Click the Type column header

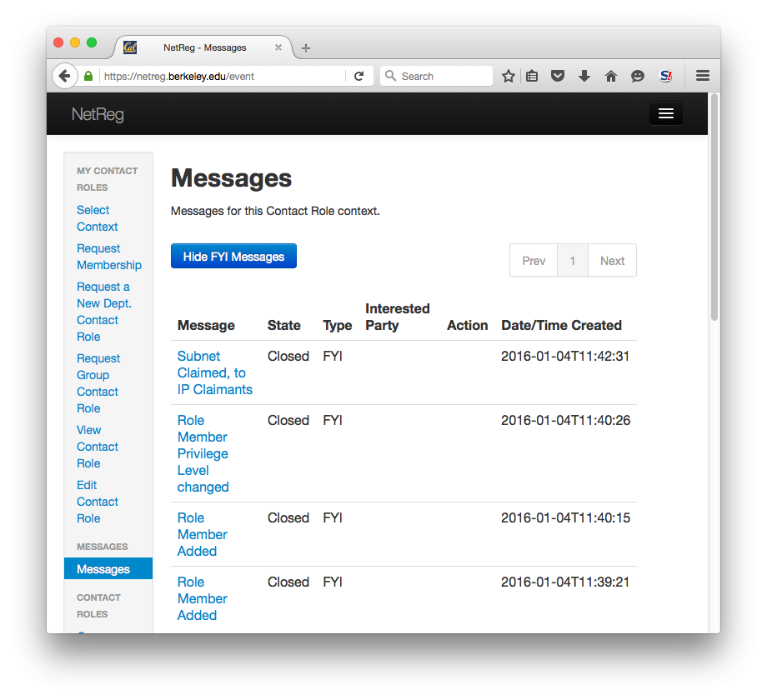click(x=337, y=326)
